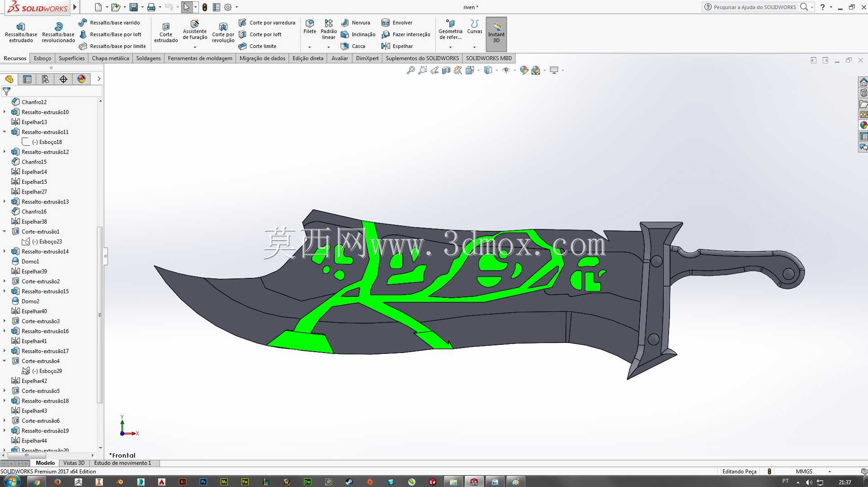Image resolution: width=868 pixels, height=487 pixels.
Task: Switch to the Superfícies tab
Action: click(x=72, y=58)
